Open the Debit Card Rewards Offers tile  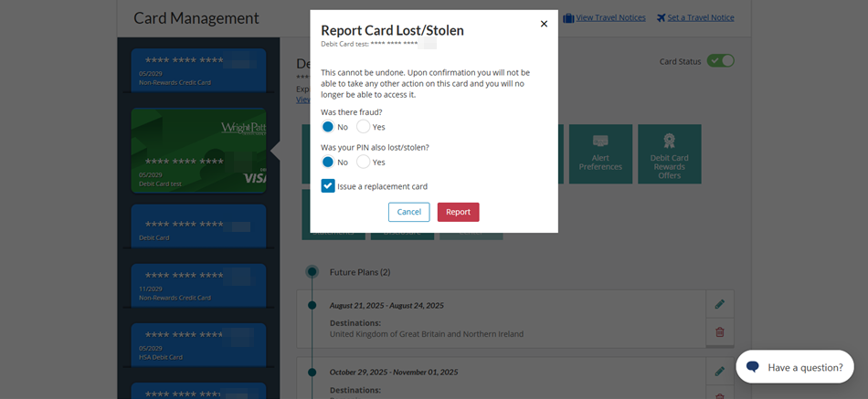669,153
